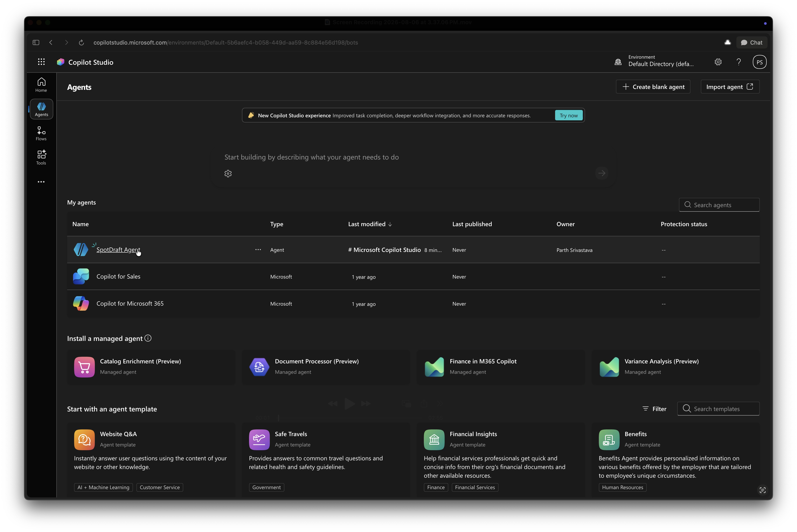Viewport: 797px width, 532px height.
Task: Open the templates Filter control
Action: tap(654, 409)
